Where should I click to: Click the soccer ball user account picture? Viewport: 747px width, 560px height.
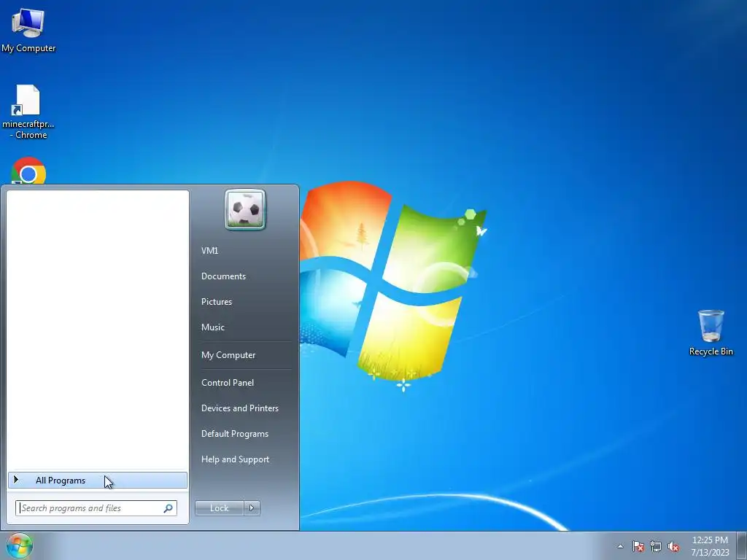point(245,209)
